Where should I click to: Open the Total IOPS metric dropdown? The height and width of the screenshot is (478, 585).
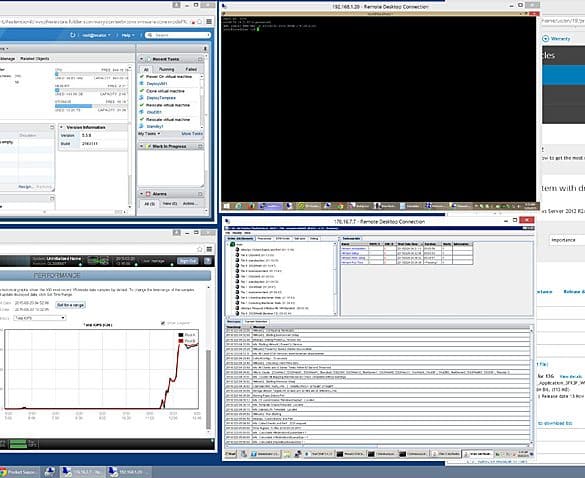click(40, 318)
